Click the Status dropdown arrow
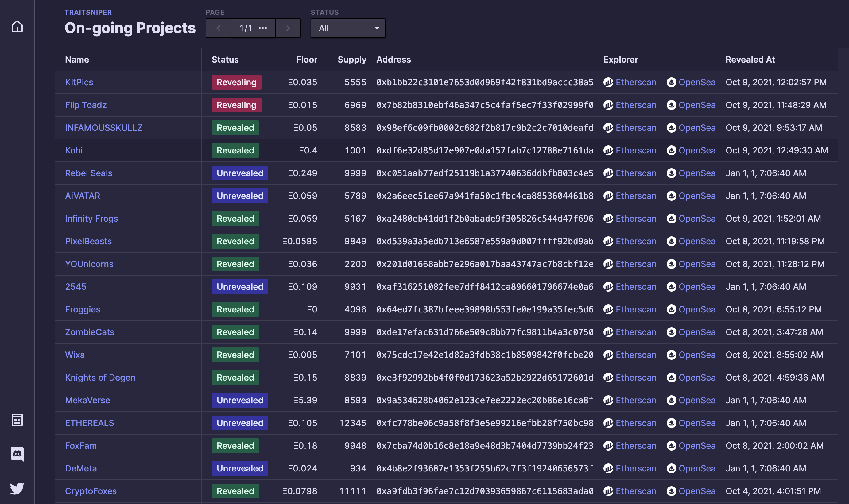 pos(377,28)
